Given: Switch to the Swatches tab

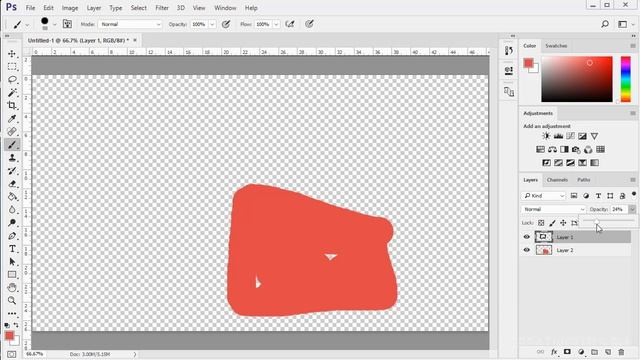Looking at the screenshot, I should (556, 46).
